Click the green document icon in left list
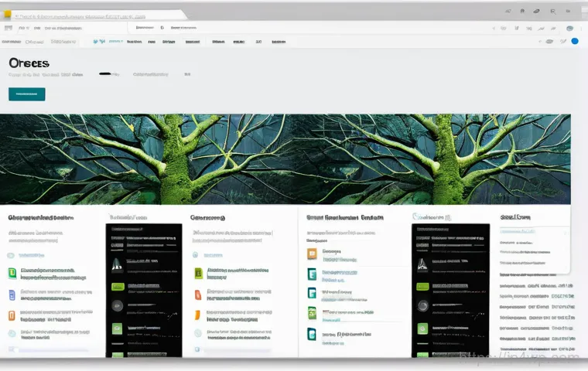 pyautogui.click(x=12, y=273)
